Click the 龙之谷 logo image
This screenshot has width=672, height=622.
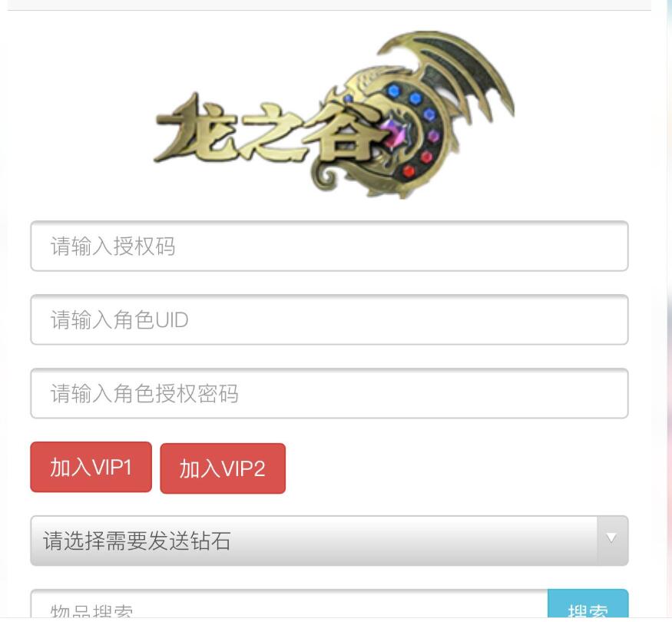coord(335,115)
